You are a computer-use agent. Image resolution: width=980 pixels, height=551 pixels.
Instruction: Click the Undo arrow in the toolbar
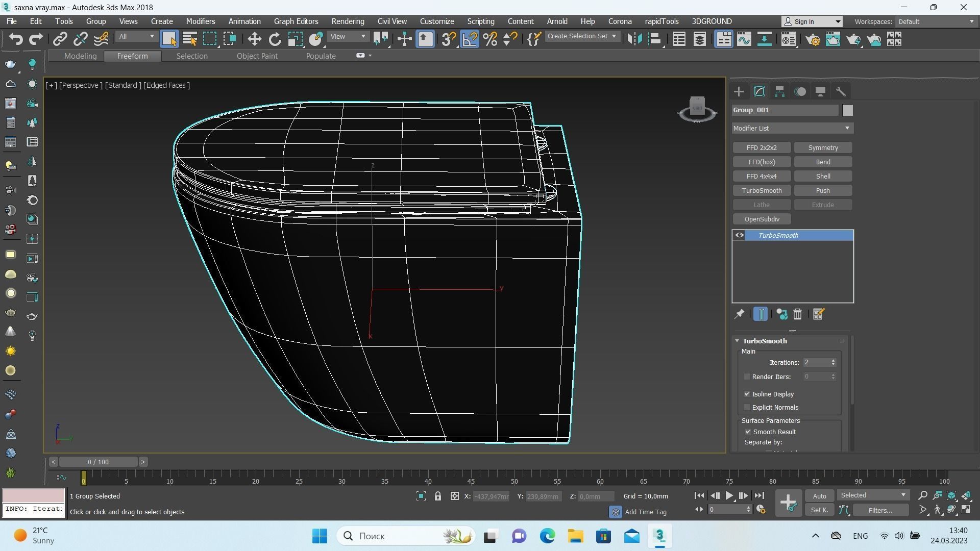(16, 39)
